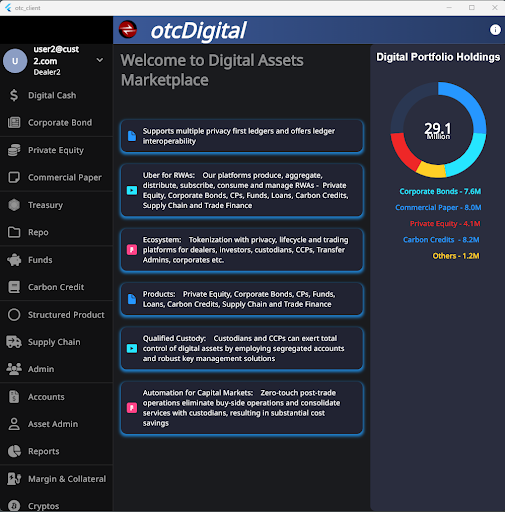Open the Digital Cash menu item
This screenshot has height=512, width=505.
tap(56, 95)
